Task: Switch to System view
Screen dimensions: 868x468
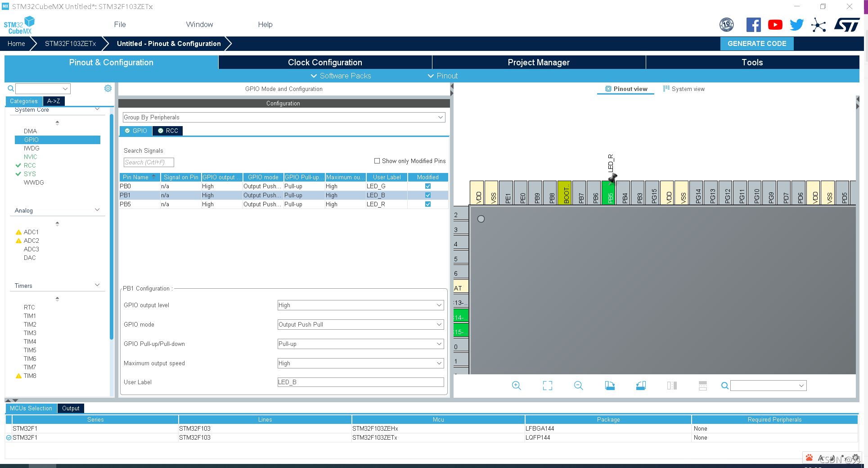Action: pyautogui.click(x=684, y=89)
